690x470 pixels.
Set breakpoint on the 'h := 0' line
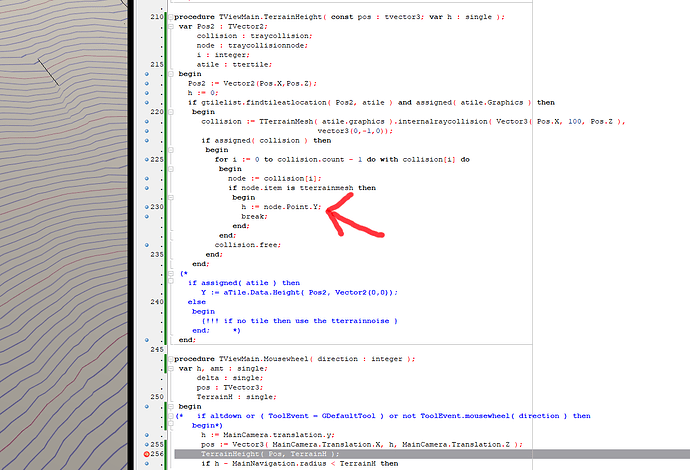147,93
